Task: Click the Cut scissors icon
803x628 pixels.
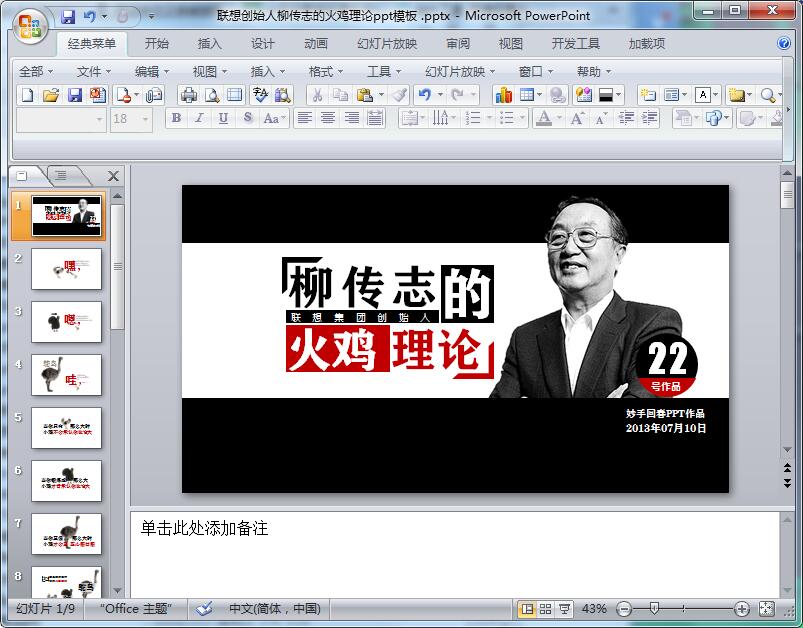Action: (318, 95)
